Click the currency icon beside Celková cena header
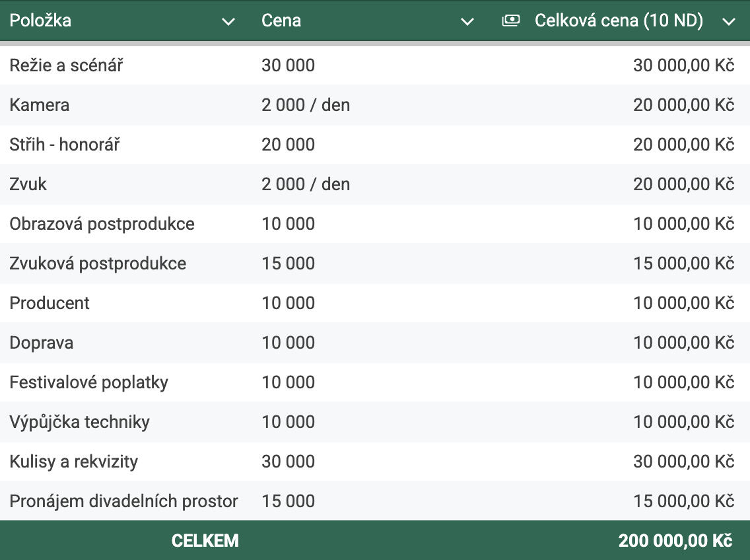 pyautogui.click(x=510, y=21)
